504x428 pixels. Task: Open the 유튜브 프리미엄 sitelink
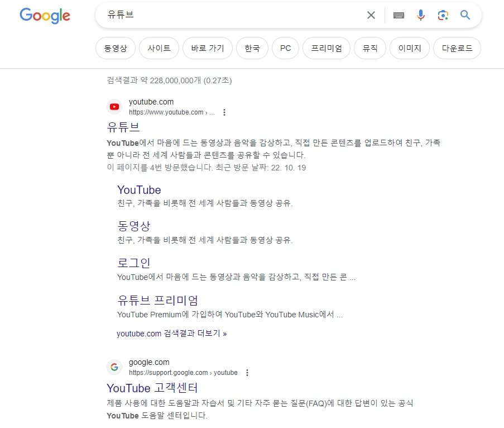coord(157,301)
